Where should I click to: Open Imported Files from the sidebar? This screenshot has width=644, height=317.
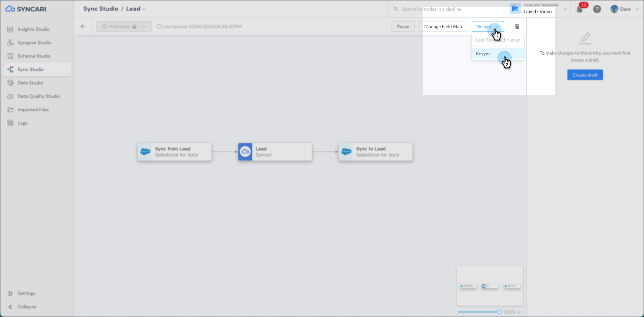pos(33,110)
